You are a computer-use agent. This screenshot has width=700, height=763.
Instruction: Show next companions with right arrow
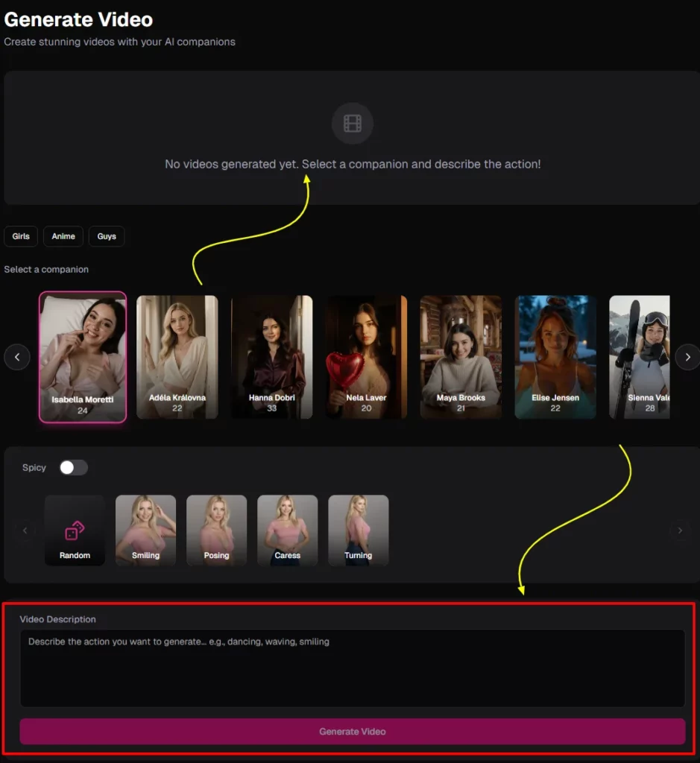pos(687,357)
